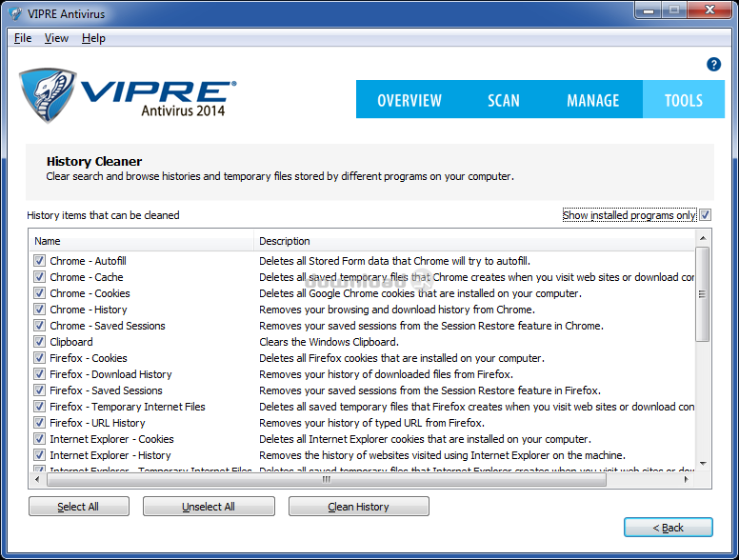Screen dimensions: 739x560
Task: Sort list by Description column header
Action: (x=474, y=241)
